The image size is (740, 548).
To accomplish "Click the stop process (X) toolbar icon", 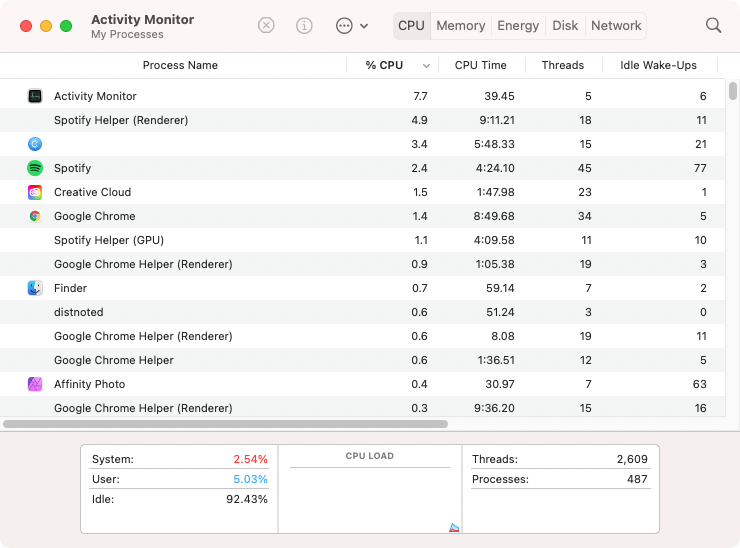I will (x=266, y=25).
